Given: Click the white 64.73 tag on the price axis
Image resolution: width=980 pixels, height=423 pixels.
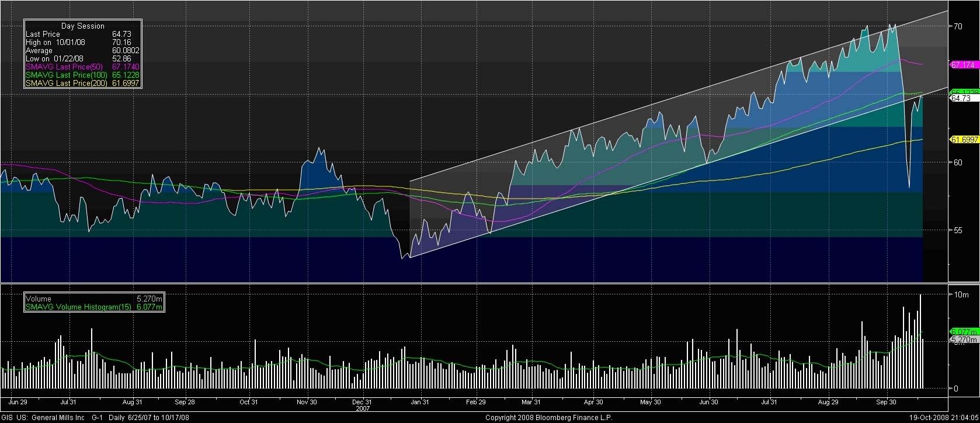Looking at the screenshot, I should [x=964, y=99].
